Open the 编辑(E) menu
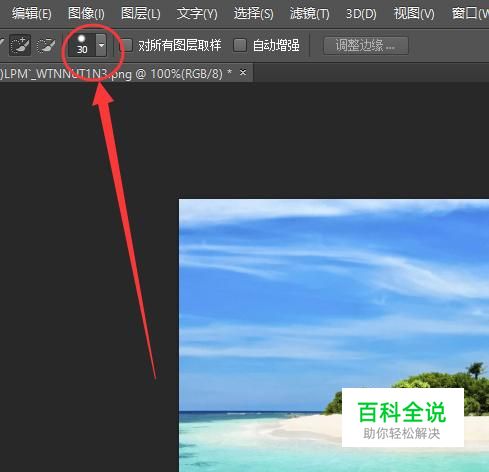This screenshot has width=489, height=472. [32, 14]
